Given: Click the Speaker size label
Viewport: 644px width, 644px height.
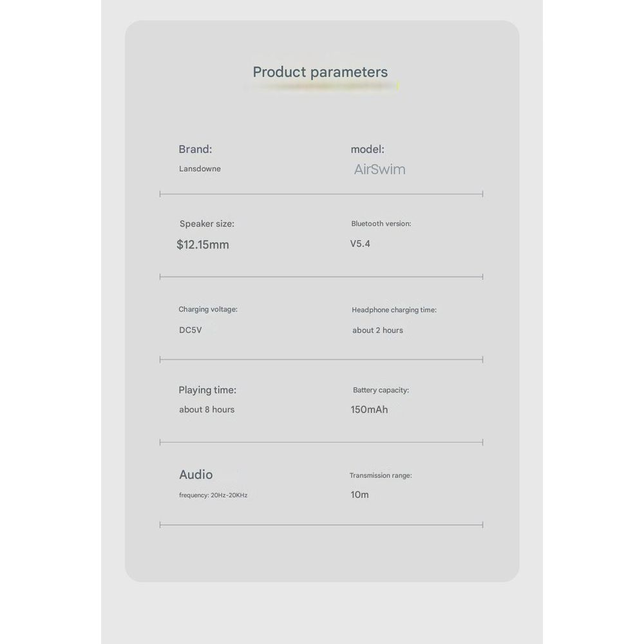Looking at the screenshot, I should 207,224.
